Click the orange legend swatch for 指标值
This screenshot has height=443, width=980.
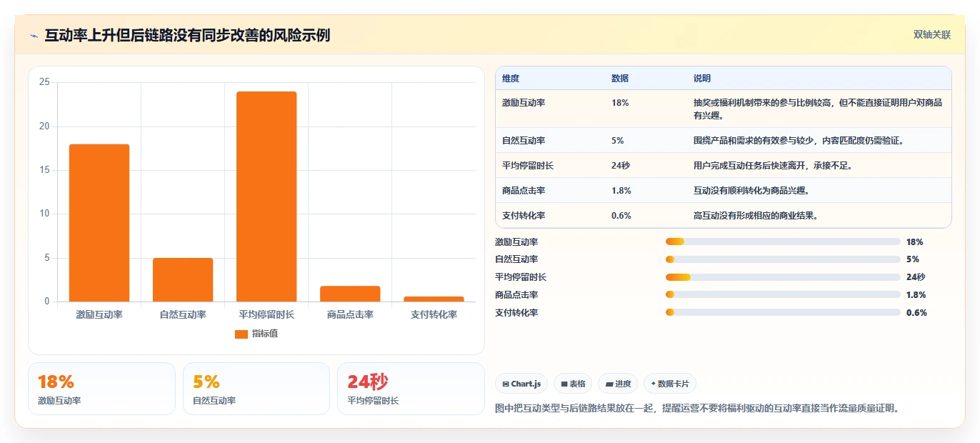(x=241, y=334)
